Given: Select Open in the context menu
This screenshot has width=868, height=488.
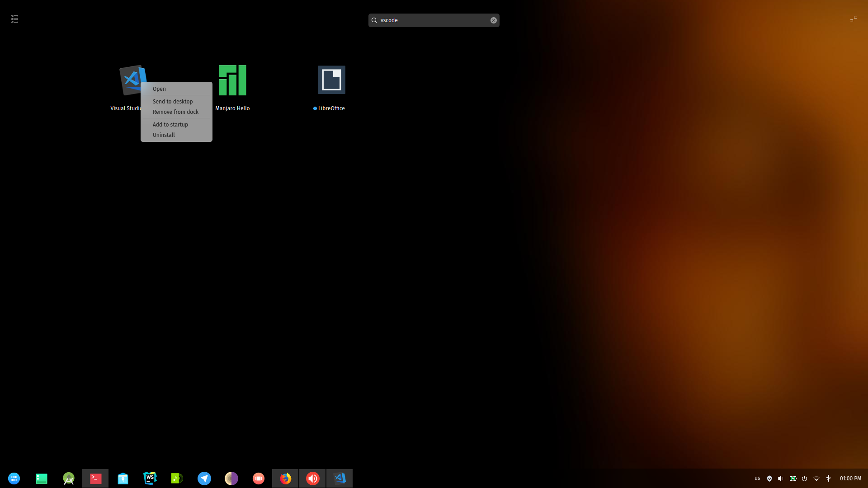Looking at the screenshot, I should pyautogui.click(x=159, y=89).
